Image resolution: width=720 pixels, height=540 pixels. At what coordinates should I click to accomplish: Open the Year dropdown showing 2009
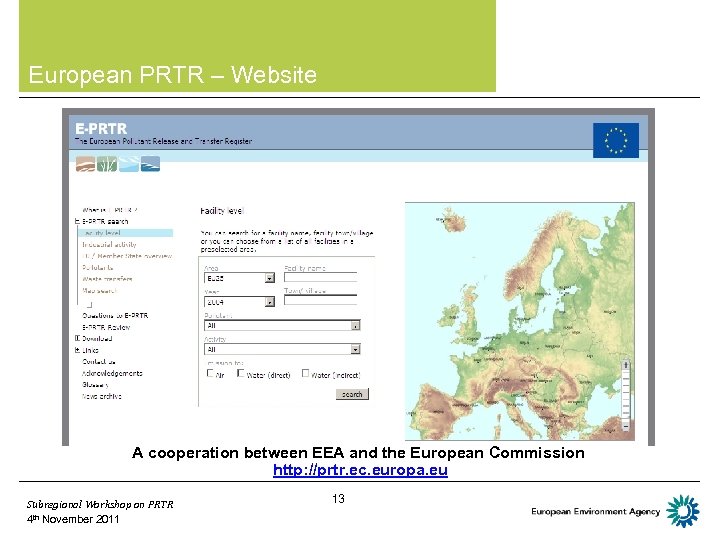tap(239, 302)
